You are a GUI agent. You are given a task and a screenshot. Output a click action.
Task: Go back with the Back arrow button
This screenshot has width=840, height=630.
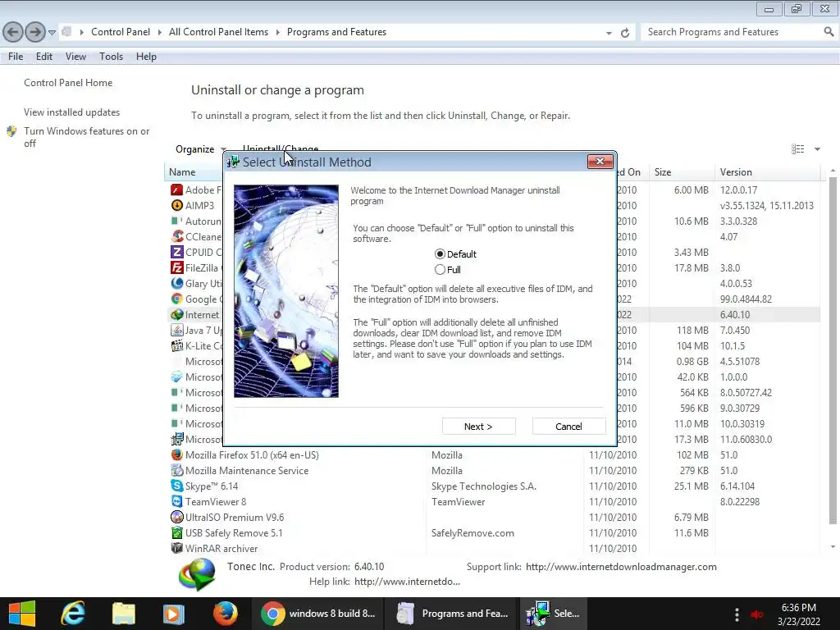13,32
